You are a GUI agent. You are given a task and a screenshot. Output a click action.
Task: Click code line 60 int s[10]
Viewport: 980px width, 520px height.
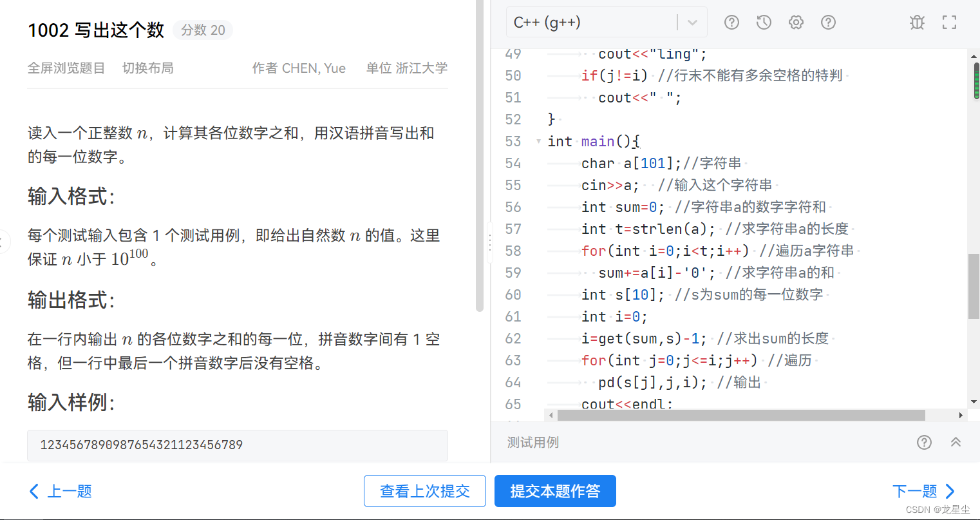(702, 295)
